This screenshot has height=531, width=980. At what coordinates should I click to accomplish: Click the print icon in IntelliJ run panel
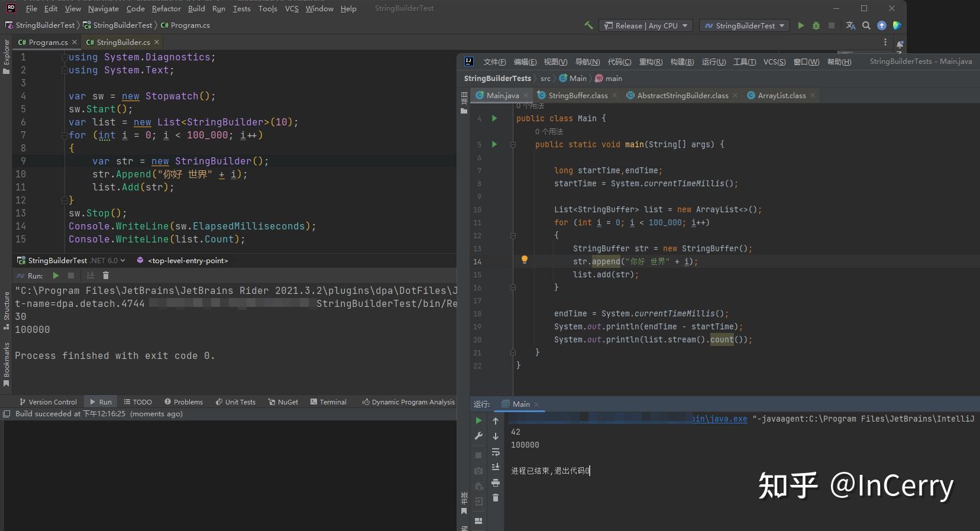click(x=496, y=483)
